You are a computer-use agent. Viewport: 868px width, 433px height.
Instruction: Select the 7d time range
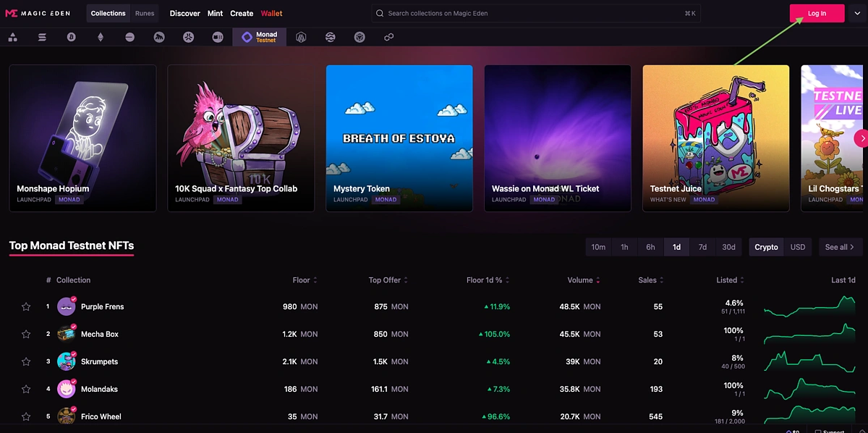[x=702, y=247]
